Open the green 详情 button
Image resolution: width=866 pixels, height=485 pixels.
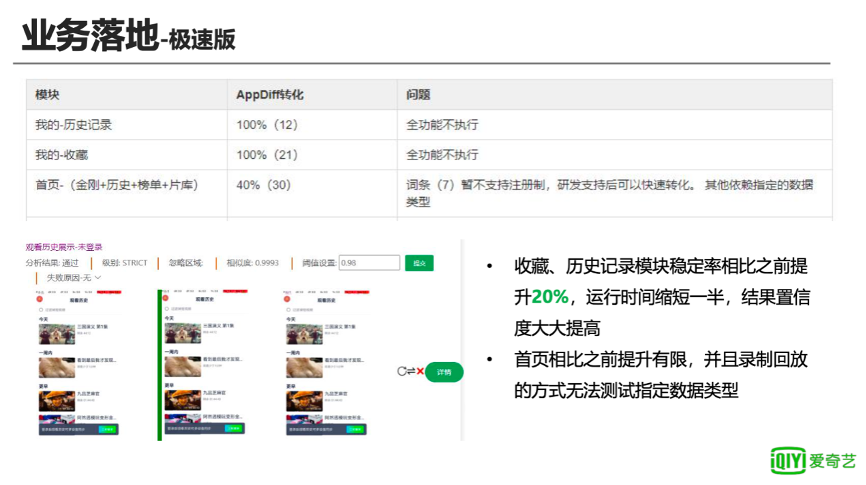(444, 372)
